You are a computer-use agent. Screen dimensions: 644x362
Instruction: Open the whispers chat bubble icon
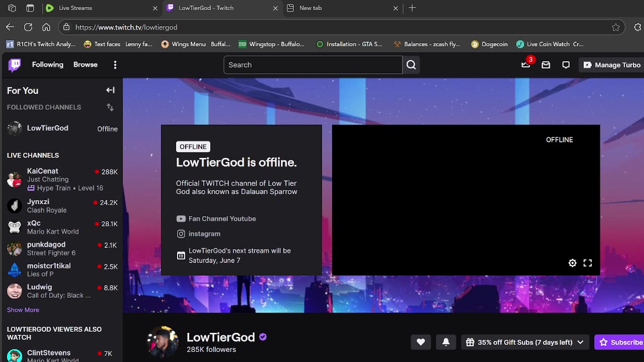[x=566, y=65]
